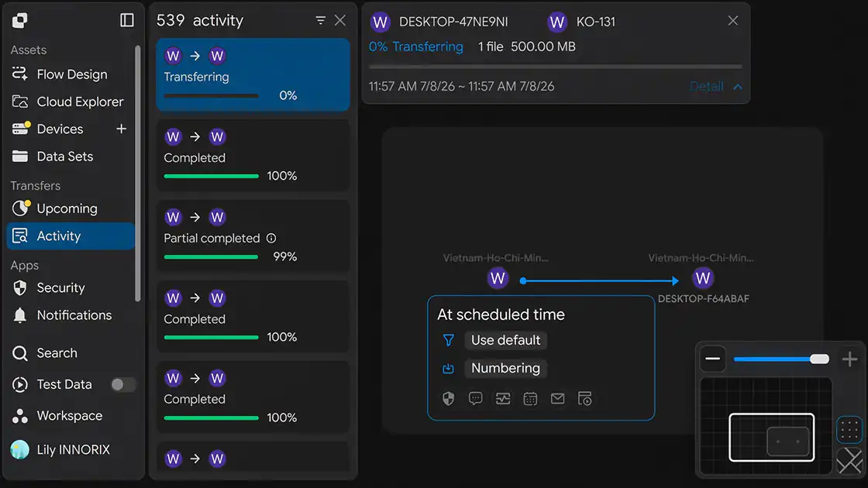Zoom out with the minus button
The height and width of the screenshot is (488, 868).
point(713,359)
